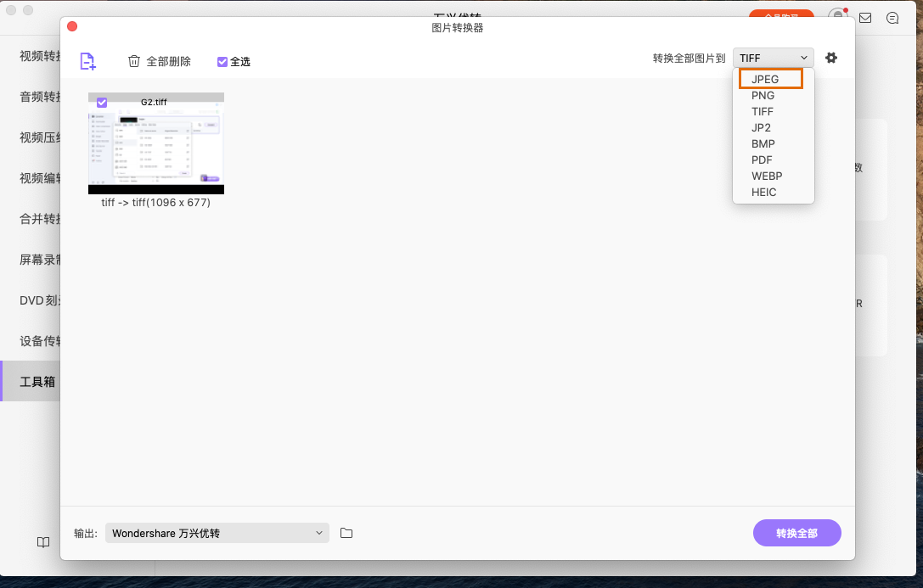Click the chat support bubble icon
The width and height of the screenshot is (923, 588).
tap(892, 18)
